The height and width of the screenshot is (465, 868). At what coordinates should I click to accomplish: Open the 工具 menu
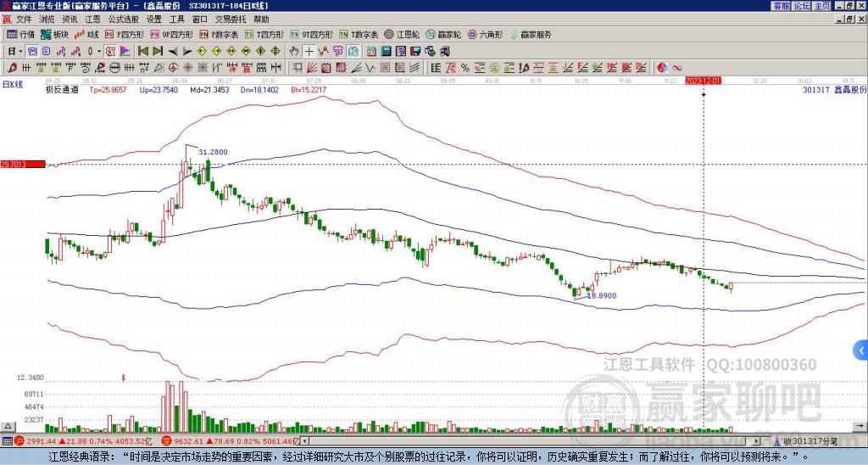click(x=176, y=20)
